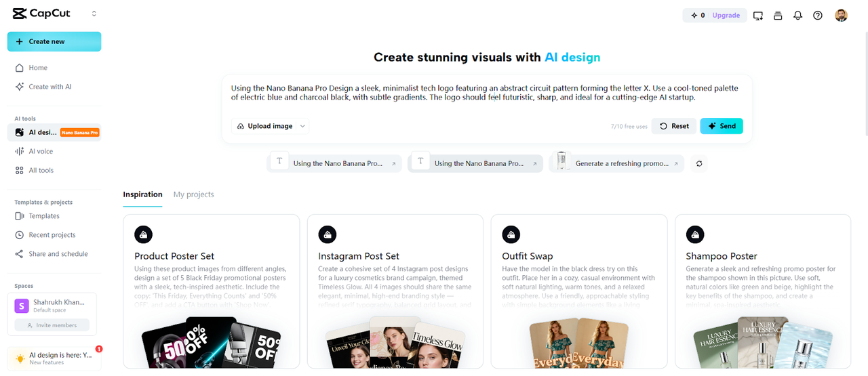Reset the prompt text

pos(674,126)
